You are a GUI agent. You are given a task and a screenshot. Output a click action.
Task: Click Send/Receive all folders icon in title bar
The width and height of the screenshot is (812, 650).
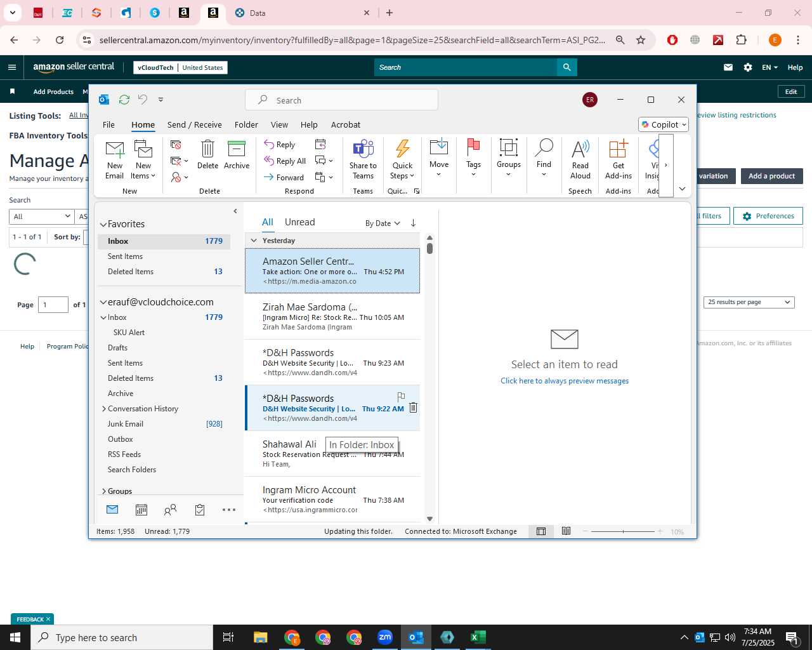click(x=124, y=100)
